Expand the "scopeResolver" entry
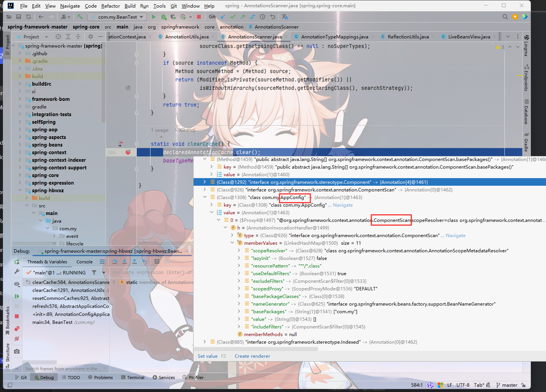Image resolution: width=546 pixels, height=392 pixels. pos(239,250)
